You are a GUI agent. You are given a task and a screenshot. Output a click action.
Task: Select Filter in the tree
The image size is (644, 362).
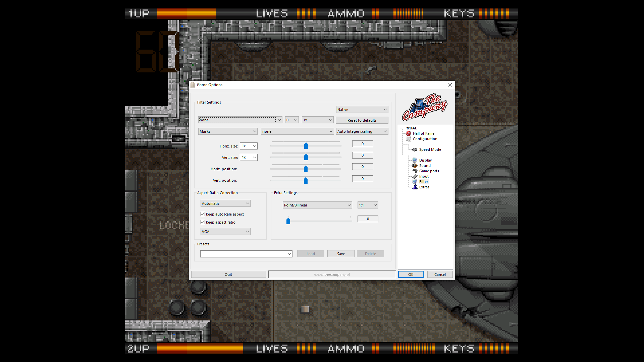pos(423,182)
